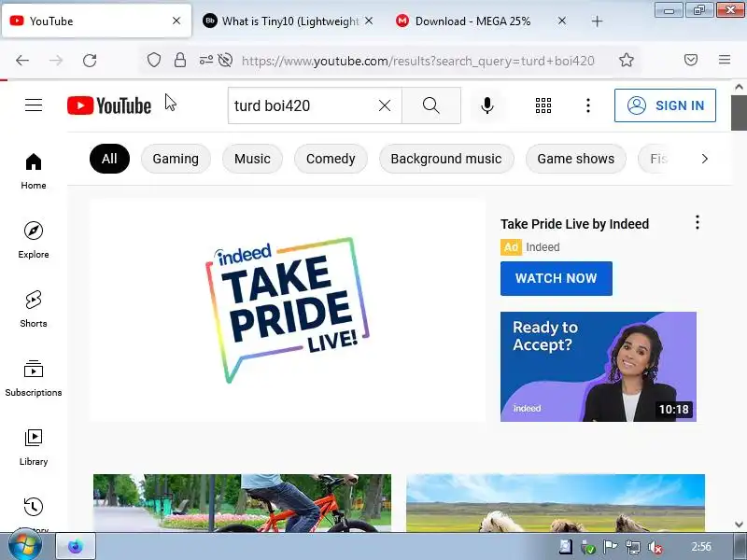This screenshot has height=560, width=747.
Task: Show site security padlock information
Action: tap(180, 60)
